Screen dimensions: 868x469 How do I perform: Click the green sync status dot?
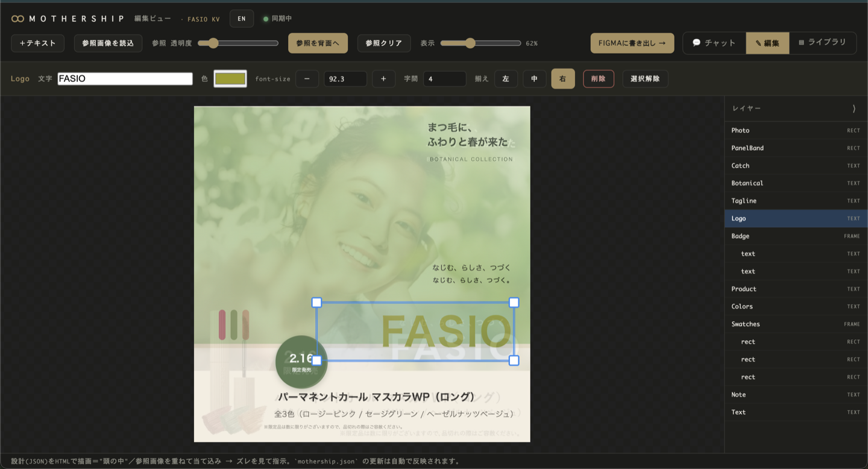(x=266, y=19)
